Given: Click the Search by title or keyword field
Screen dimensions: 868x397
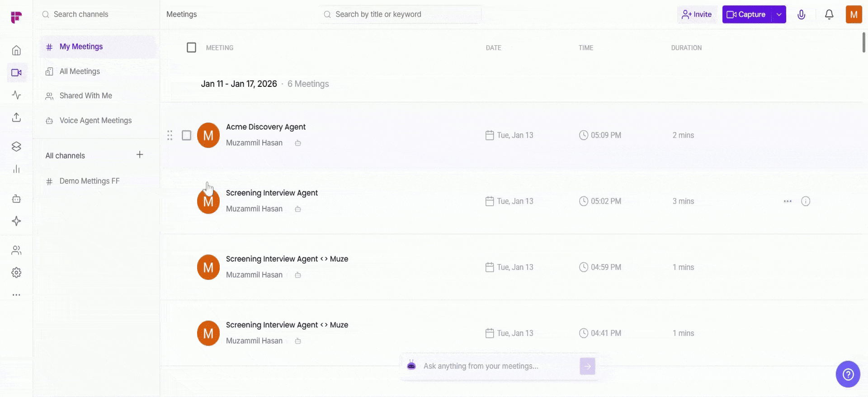Looking at the screenshot, I should [401, 14].
